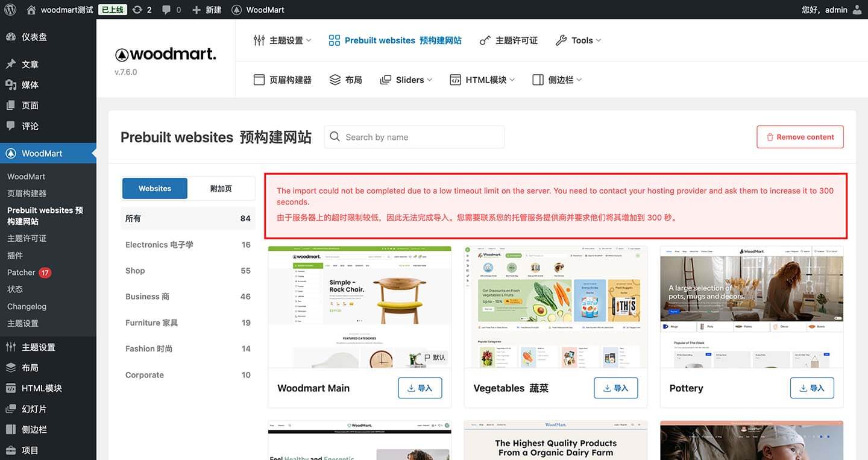This screenshot has width=868, height=460.
Task: Filter by Shop category
Action: pyautogui.click(x=188, y=271)
